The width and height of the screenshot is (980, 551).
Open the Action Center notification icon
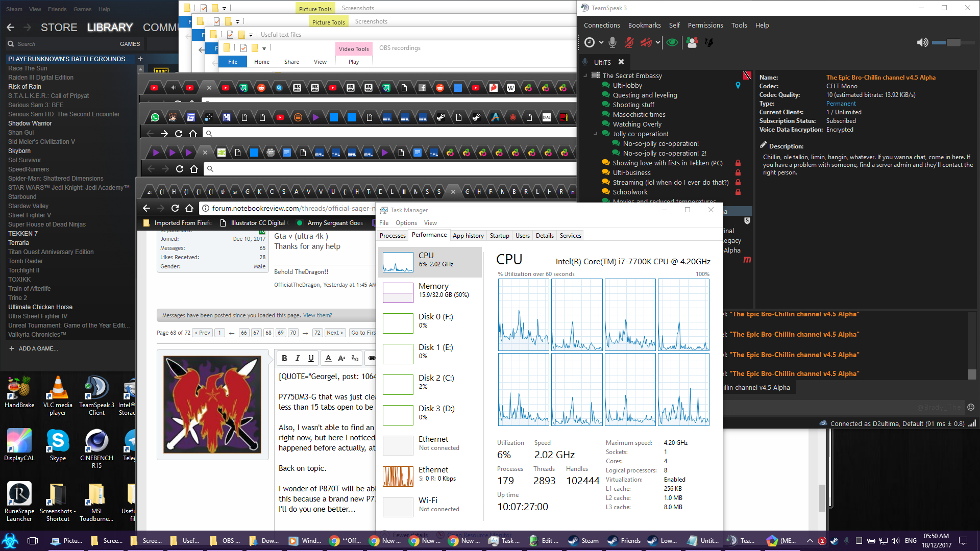(x=963, y=541)
